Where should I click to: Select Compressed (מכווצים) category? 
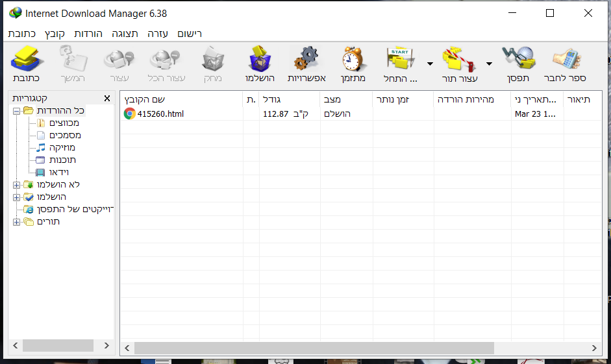click(x=64, y=123)
